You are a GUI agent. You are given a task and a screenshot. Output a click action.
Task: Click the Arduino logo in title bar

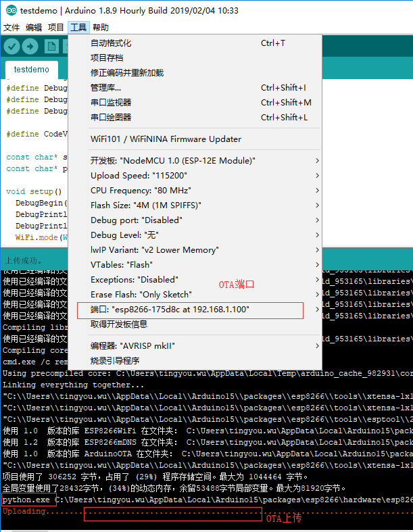(x=11, y=11)
